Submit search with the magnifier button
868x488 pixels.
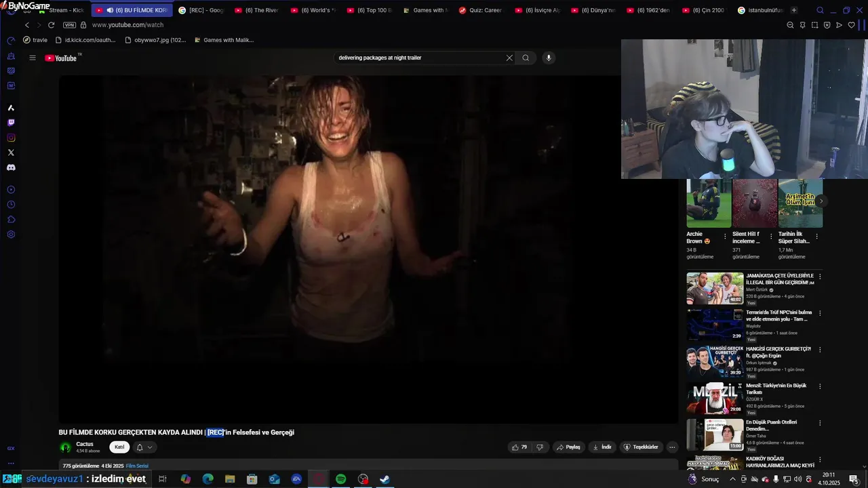click(526, 58)
